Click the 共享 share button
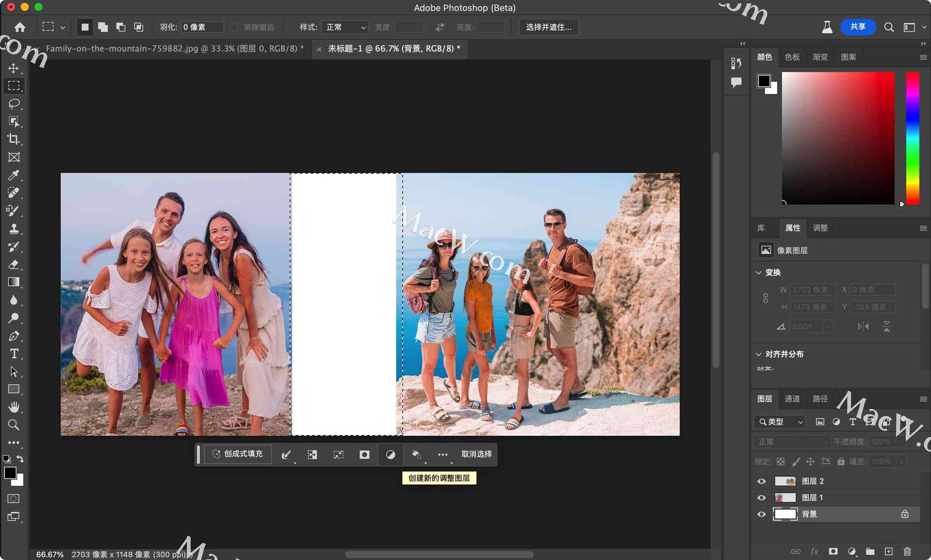This screenshot has height=560, width=931. click(x=858, y=27)
